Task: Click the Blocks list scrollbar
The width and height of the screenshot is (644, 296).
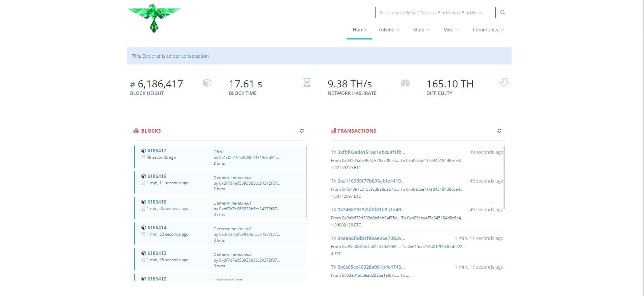Action: (x=307, y=181)
